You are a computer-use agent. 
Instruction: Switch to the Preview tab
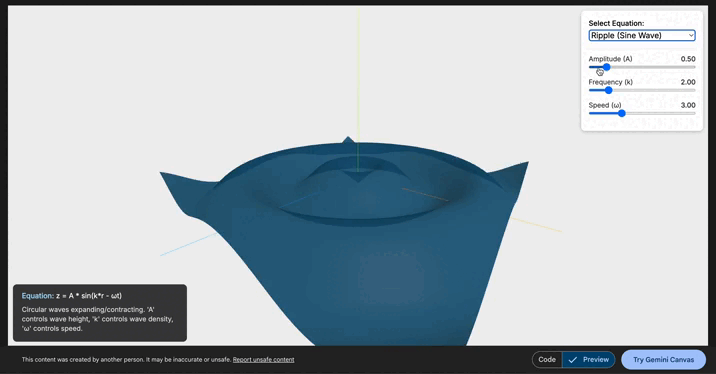pos(589,359)
